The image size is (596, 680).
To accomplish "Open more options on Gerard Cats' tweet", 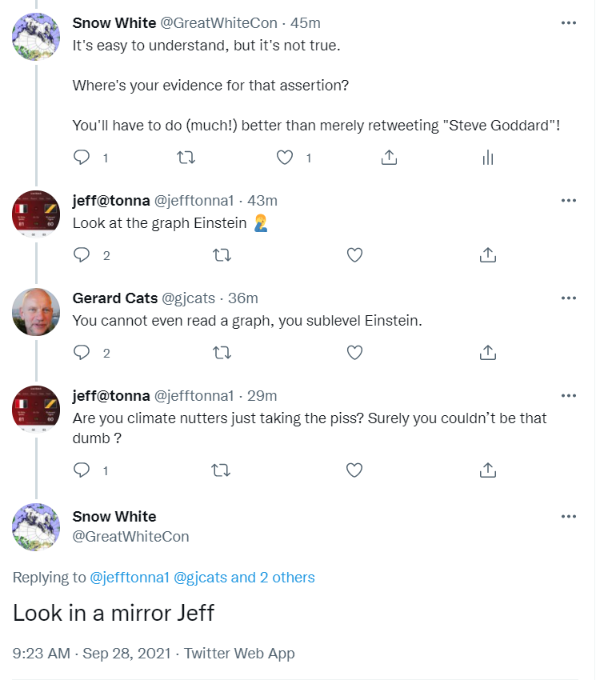I will (569, 298).
